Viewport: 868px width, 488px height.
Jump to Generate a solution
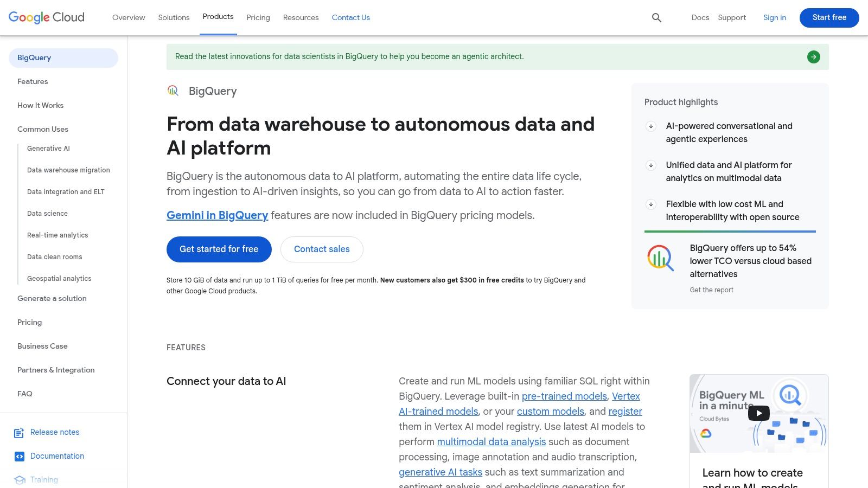pos(52,299)
